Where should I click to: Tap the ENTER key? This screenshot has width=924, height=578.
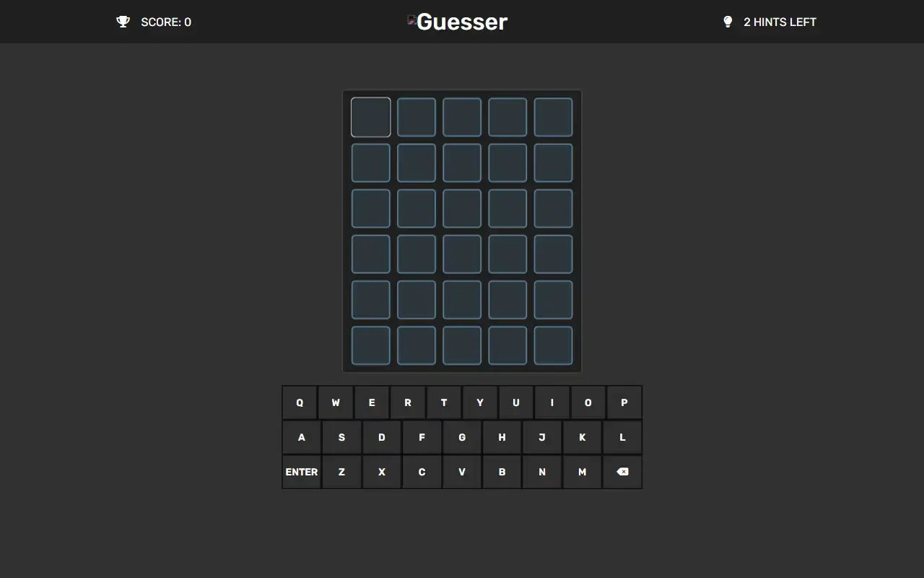click(x=301, y=472)
